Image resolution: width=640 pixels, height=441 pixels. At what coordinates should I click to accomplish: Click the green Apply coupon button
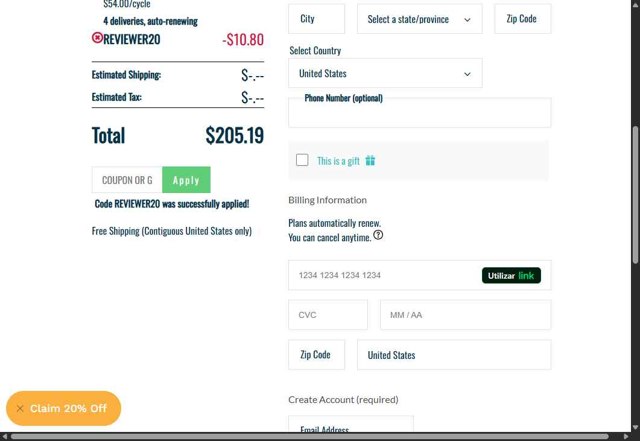pyautogui.click(x=186, y=180)
